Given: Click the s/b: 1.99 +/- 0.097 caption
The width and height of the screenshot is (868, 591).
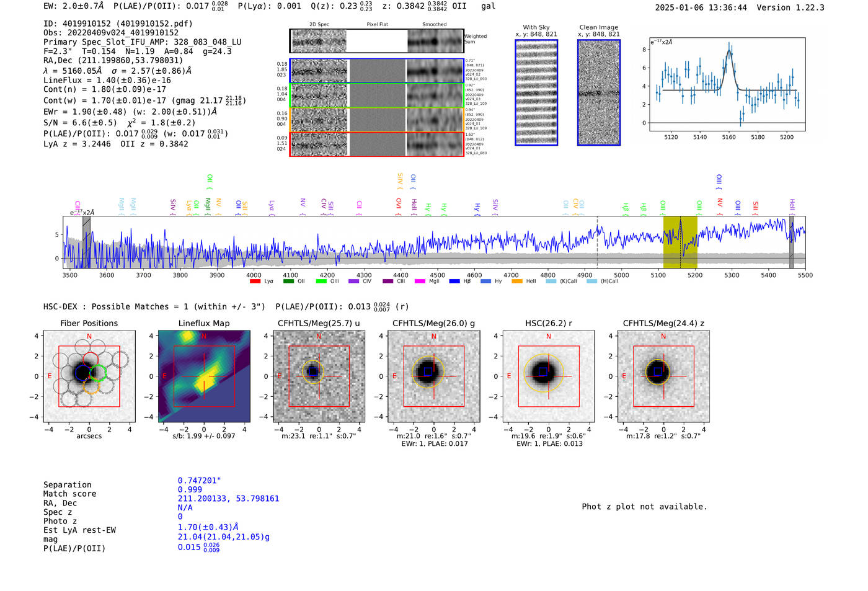Looking at the screenshot, I should pyautogui.click(x=204, y=436).
